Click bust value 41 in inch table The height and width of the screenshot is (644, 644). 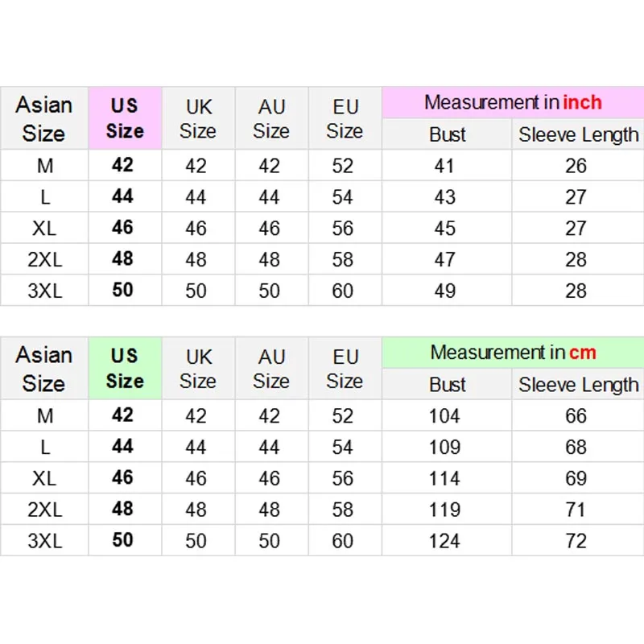[445, 166]
